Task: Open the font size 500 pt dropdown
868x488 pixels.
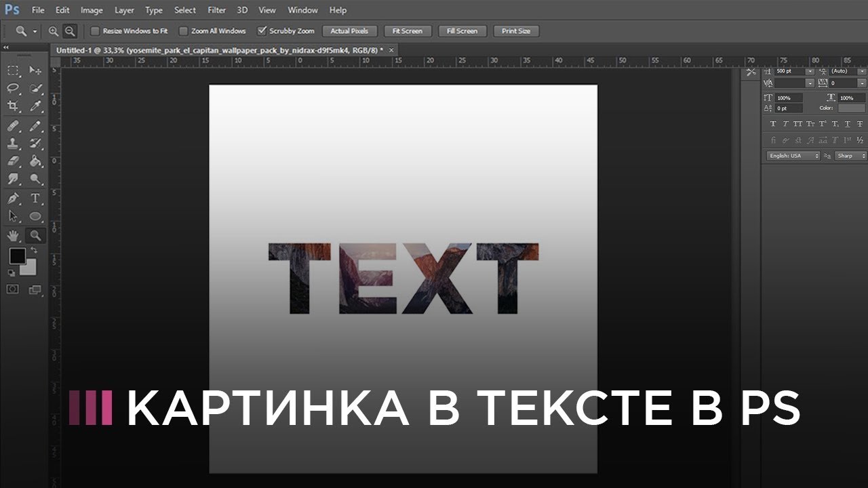Action: pyautogui.click(x=810, y=71)
